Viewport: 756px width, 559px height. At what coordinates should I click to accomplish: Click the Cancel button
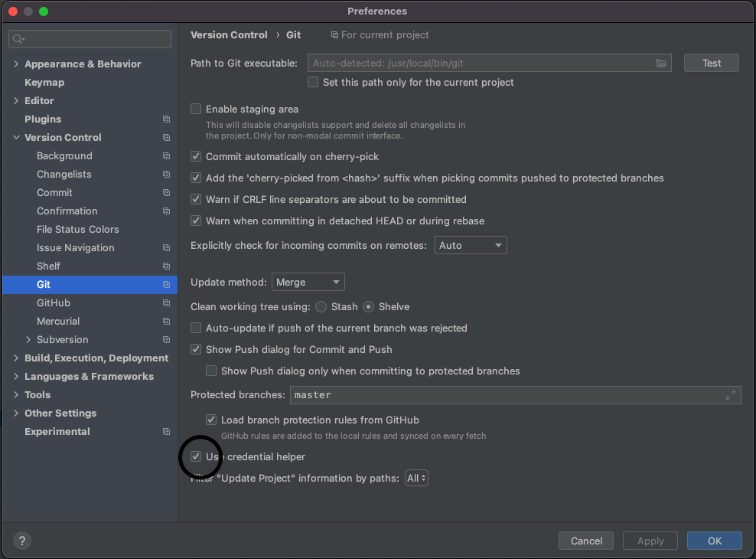[586, 541]
